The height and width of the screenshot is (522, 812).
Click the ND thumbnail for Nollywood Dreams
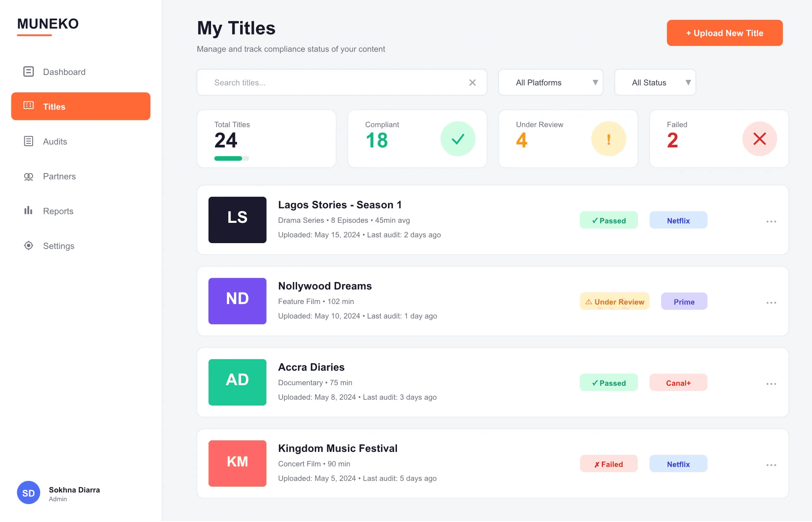[237, 301]
